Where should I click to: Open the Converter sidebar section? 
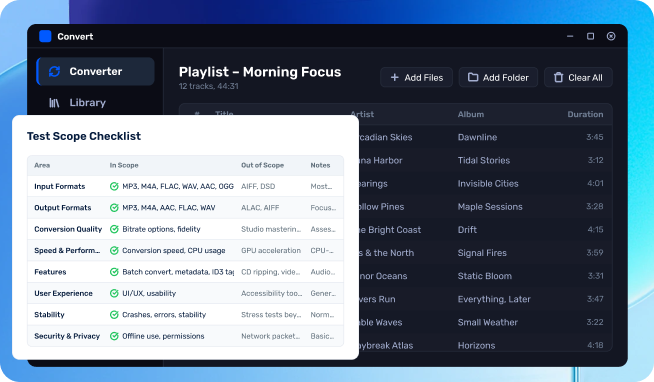[96, 71]
